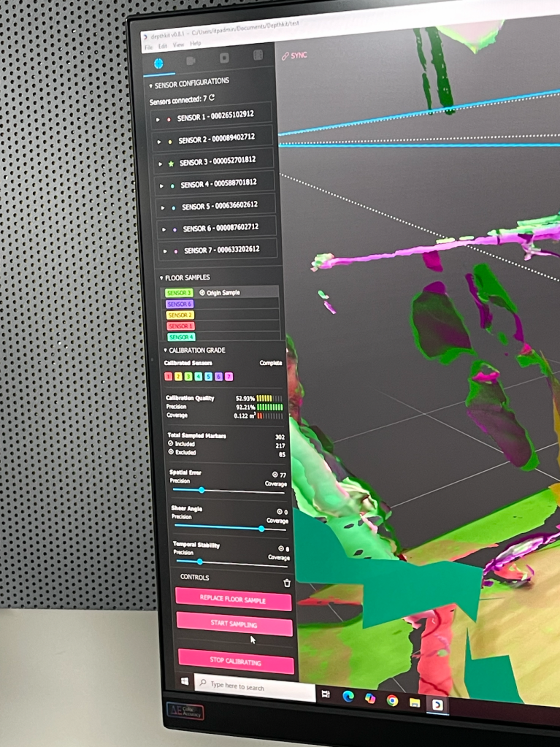Open the sensor calibration target tab
560x747 pixels.
coord(158,64)
